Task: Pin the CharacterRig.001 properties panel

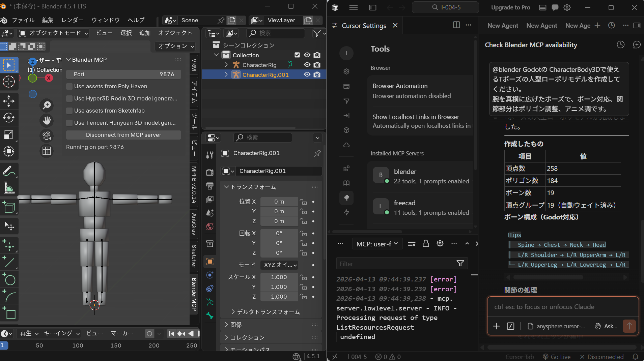Action: click(317, 153)
